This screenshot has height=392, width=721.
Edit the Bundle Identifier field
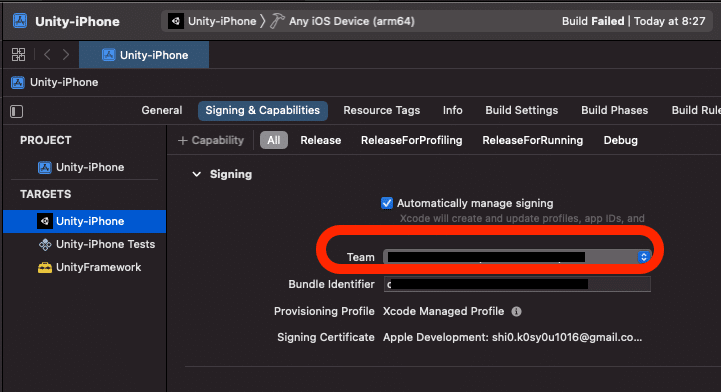517,284
